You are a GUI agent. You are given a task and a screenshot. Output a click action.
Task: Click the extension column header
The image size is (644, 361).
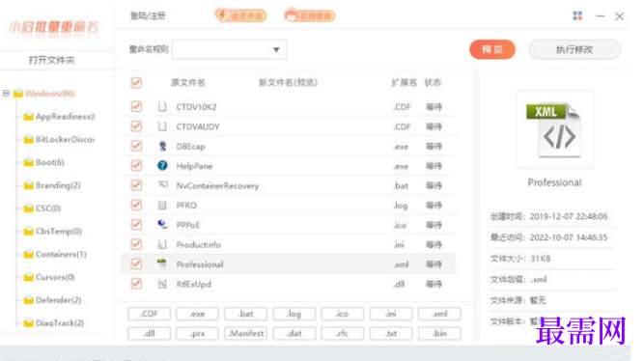point(404,83)
